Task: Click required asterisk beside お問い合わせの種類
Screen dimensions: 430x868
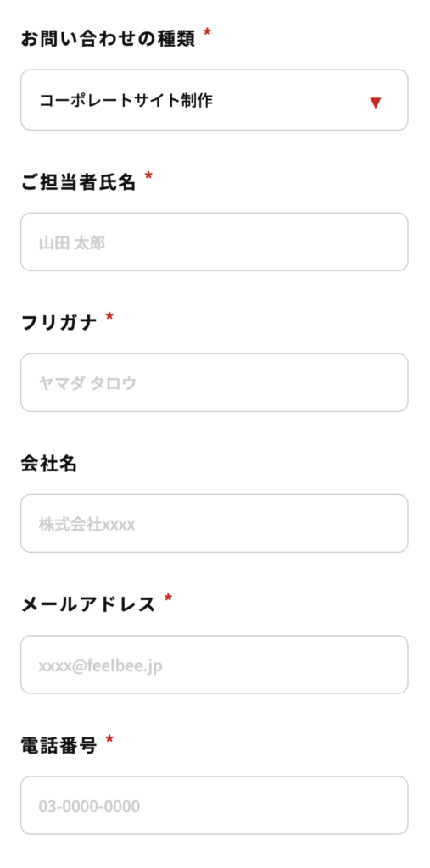Action: 207,32
